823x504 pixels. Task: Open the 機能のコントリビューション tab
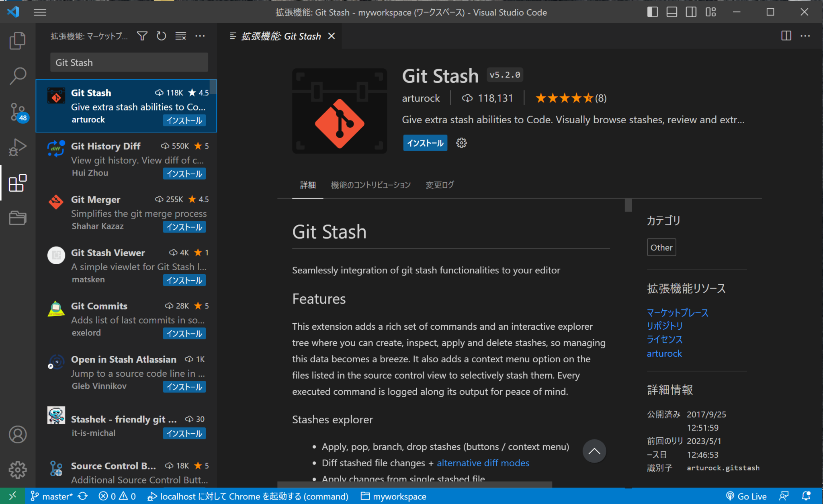[371, 185]
